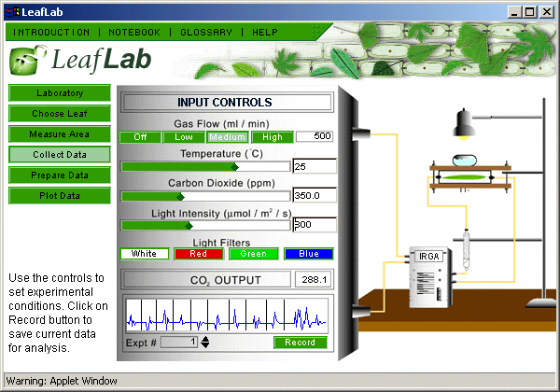The height and width of the screenshot is (392, 560).
Task: Apply the Blue light filter
Action: 309,253
